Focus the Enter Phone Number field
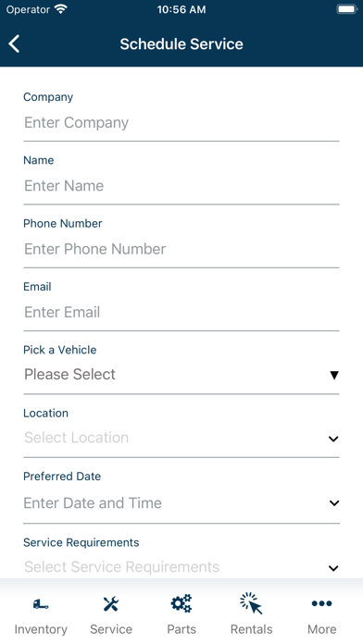The height and width of the screenshot is (644, 363). click(x=181, y=249)
